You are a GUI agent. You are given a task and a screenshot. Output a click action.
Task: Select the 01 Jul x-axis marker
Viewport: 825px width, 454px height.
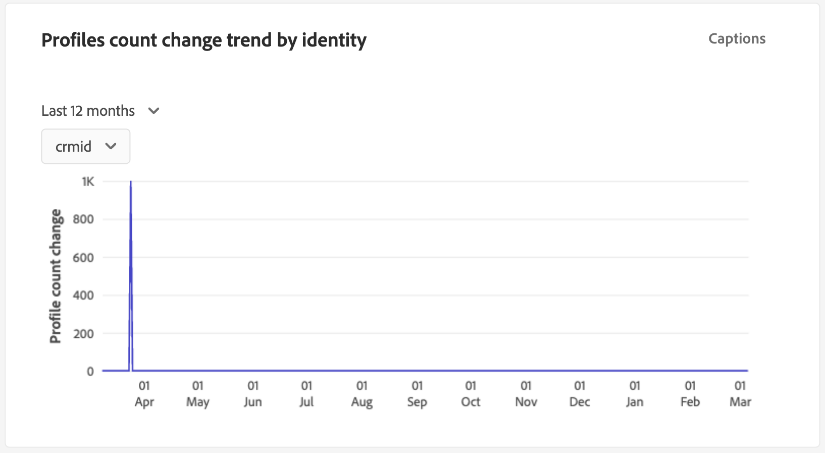[x=307, y=394]
